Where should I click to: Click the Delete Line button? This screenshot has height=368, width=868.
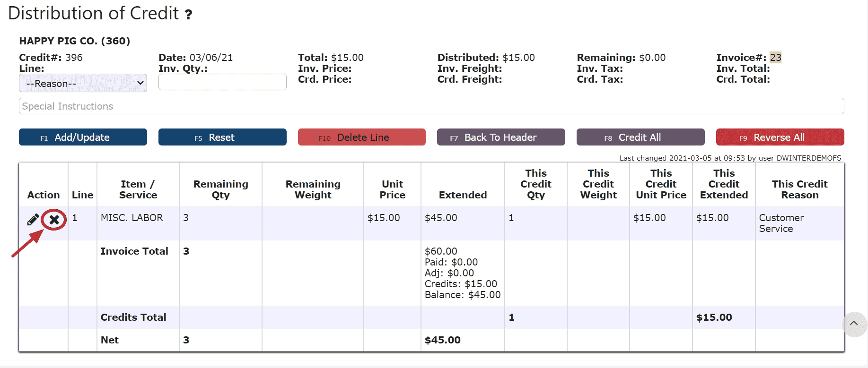point(361,137)
